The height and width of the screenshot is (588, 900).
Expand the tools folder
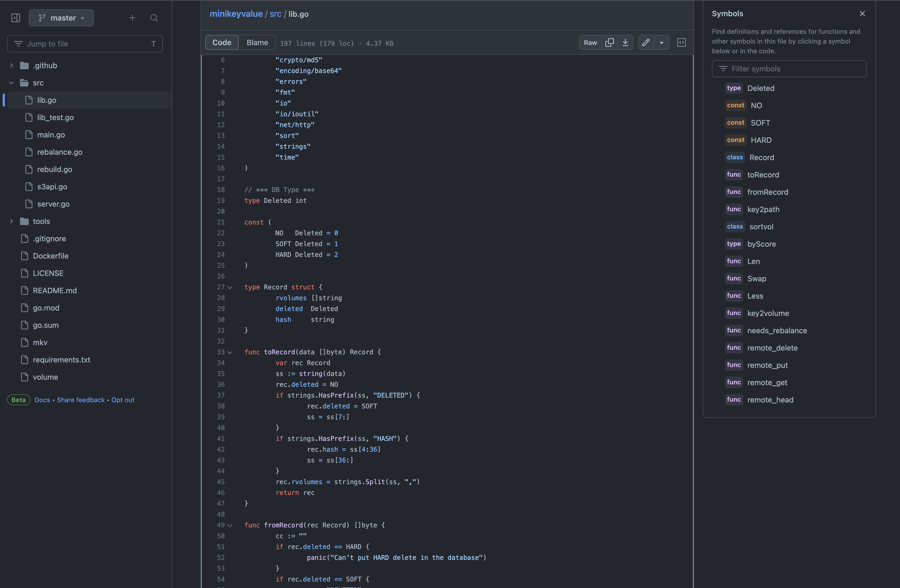click(x=11, y=221)
